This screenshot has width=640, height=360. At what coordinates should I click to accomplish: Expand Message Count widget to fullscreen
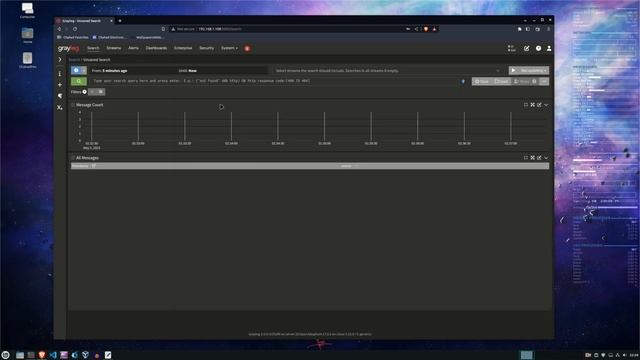533,105
